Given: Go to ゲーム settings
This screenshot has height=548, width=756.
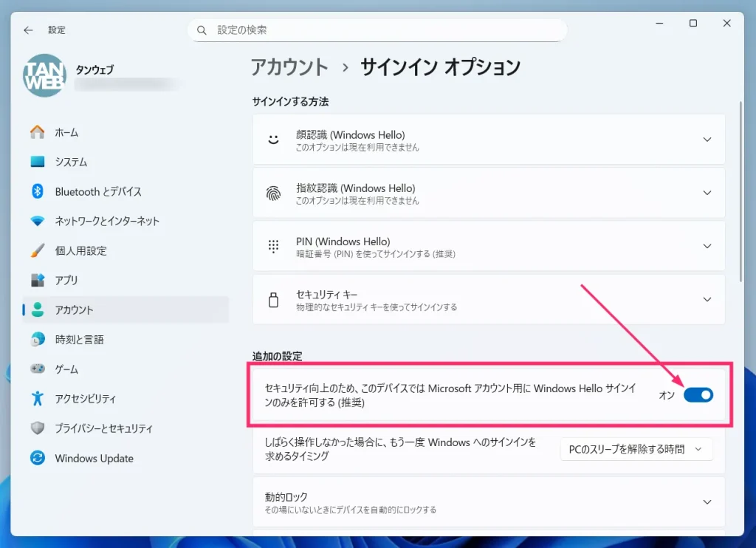Looking at the screenshot, I should (x=126, y=369).
